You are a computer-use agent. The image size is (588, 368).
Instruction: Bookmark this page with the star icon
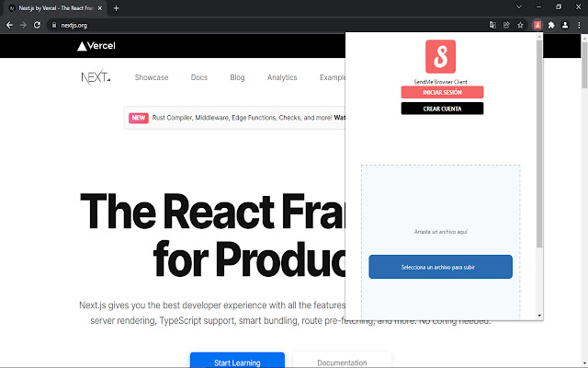520,25
